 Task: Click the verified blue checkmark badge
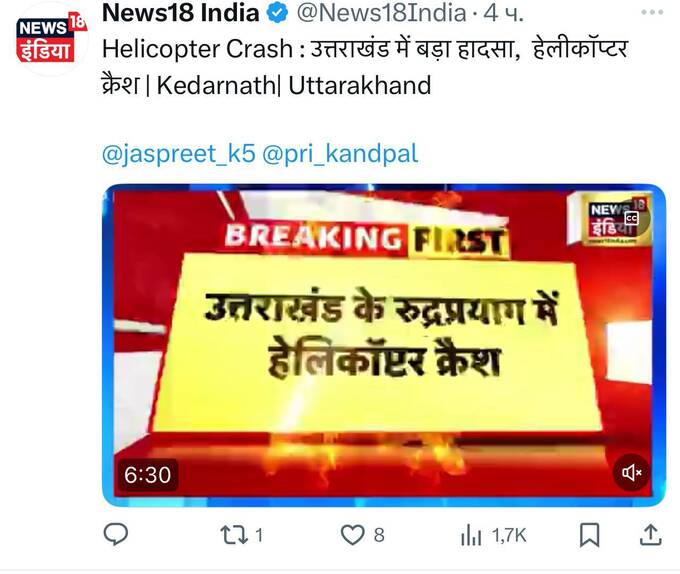[x=277, y=13]
